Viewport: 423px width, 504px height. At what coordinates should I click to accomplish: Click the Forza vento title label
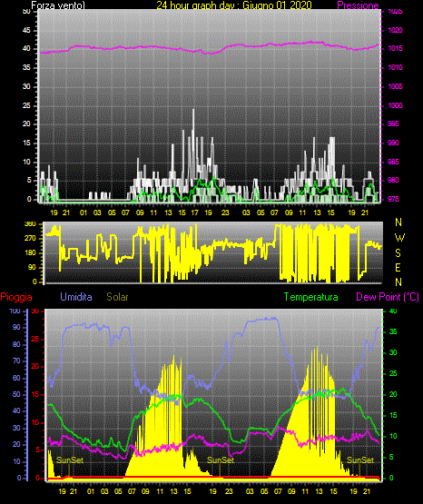(58, 5)
